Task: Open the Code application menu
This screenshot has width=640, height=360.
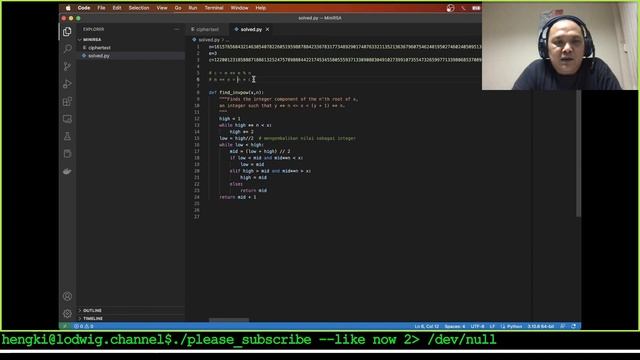Action: tap(84, 8)
